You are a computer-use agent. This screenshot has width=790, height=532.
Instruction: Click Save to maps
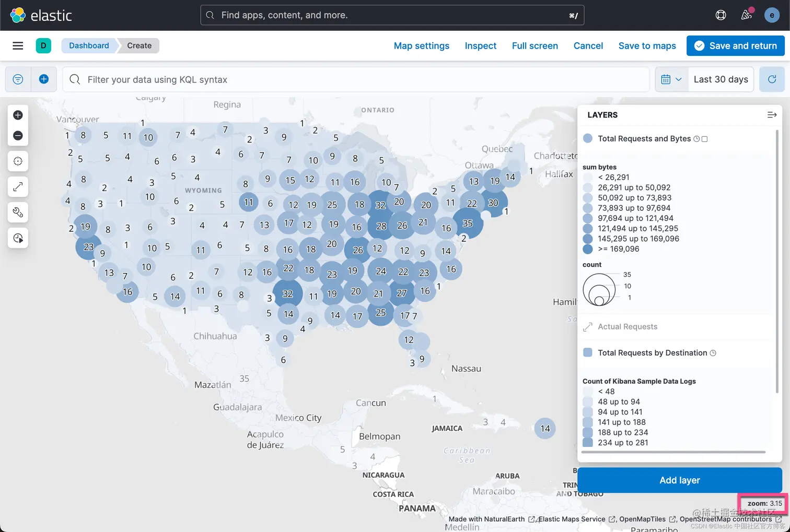point(647,46)
